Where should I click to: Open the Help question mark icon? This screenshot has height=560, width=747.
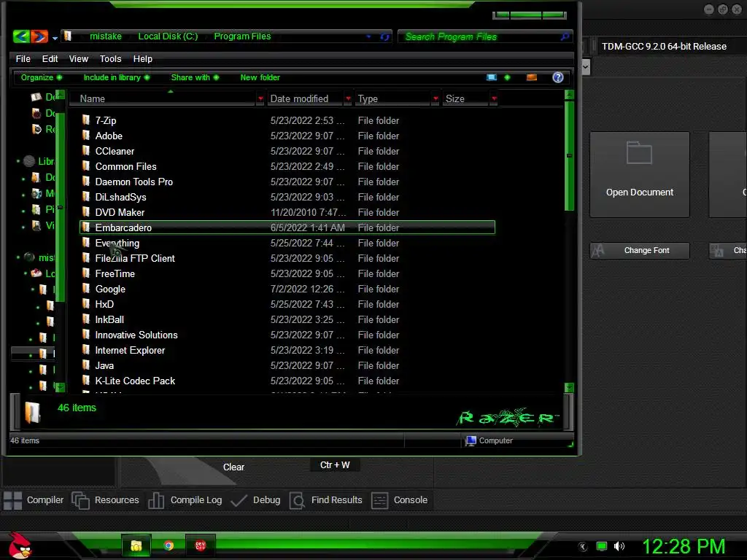pos(558,77)
